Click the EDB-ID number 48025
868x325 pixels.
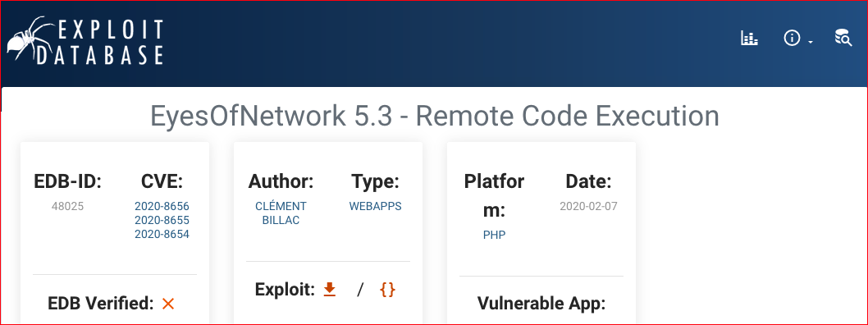[x=67, y=207]
